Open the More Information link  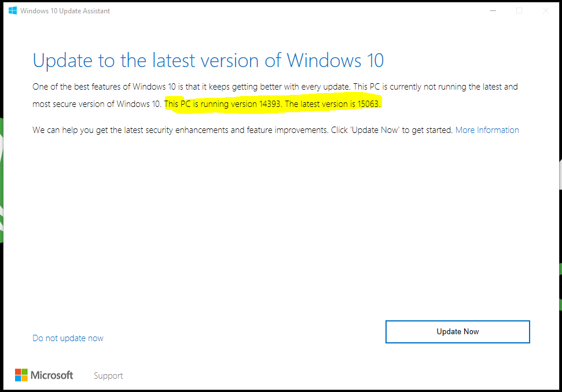pos(487,130)
